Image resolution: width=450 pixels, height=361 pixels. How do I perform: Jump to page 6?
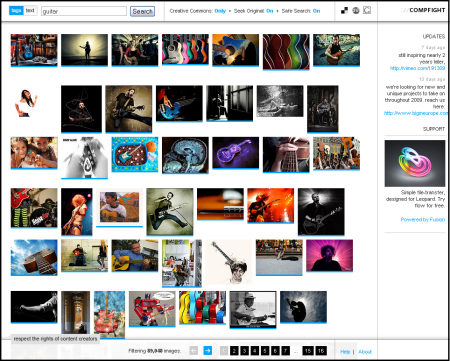click(275, 351)
